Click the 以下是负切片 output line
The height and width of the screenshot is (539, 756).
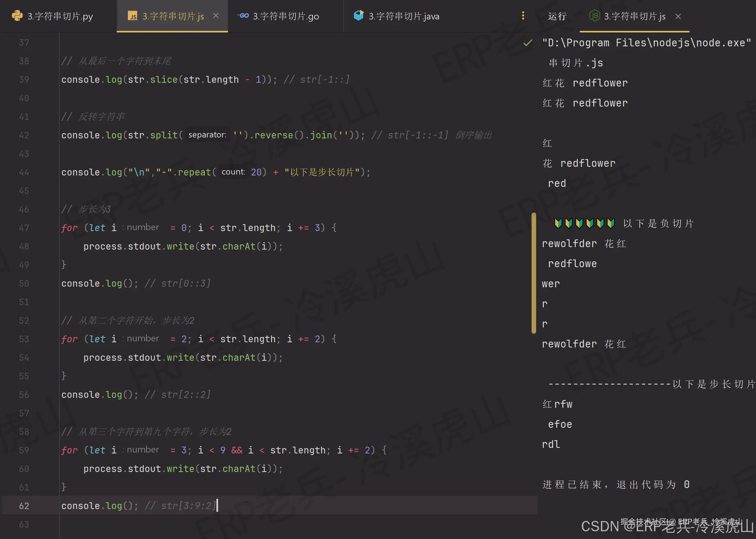(624, 223)
